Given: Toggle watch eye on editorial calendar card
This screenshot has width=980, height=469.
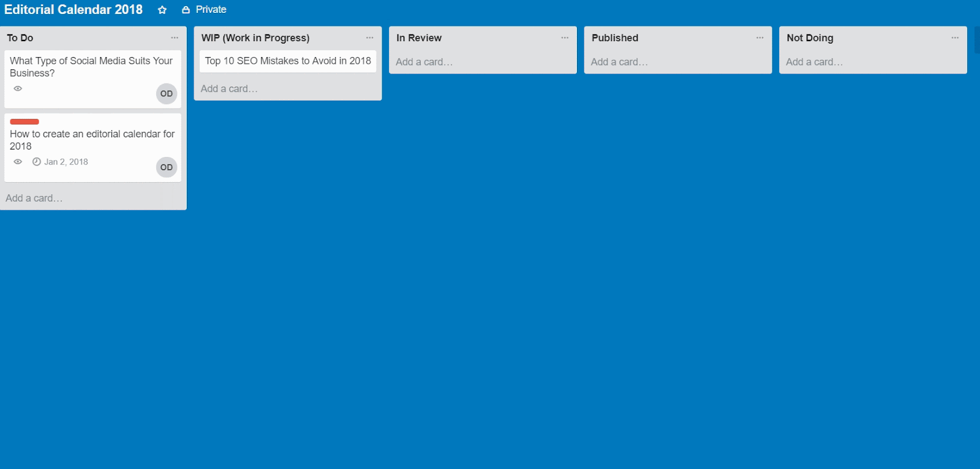Looking at the screenshot, I should [18, 162].
